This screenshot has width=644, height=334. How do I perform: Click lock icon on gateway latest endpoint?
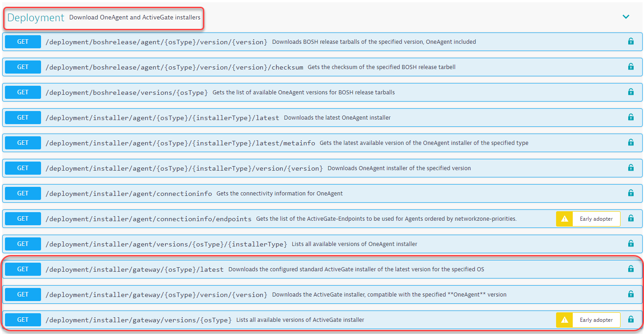pyautogui.click(x=630, y=269)
